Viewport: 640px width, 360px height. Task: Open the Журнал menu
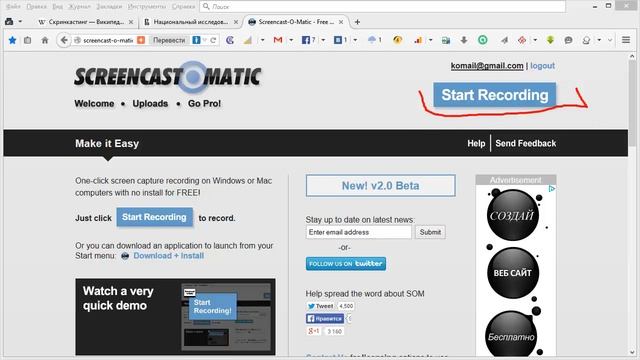point(79,7)
